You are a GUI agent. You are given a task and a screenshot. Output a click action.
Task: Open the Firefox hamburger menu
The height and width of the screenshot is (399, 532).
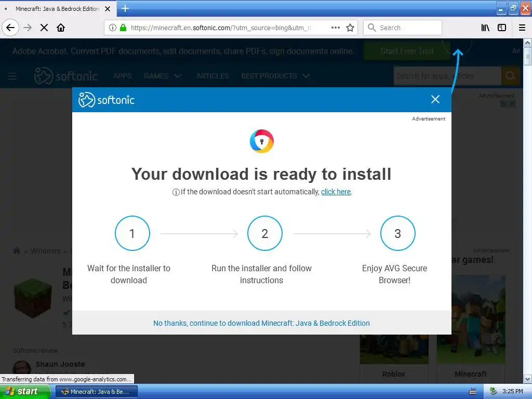point(522,28)
